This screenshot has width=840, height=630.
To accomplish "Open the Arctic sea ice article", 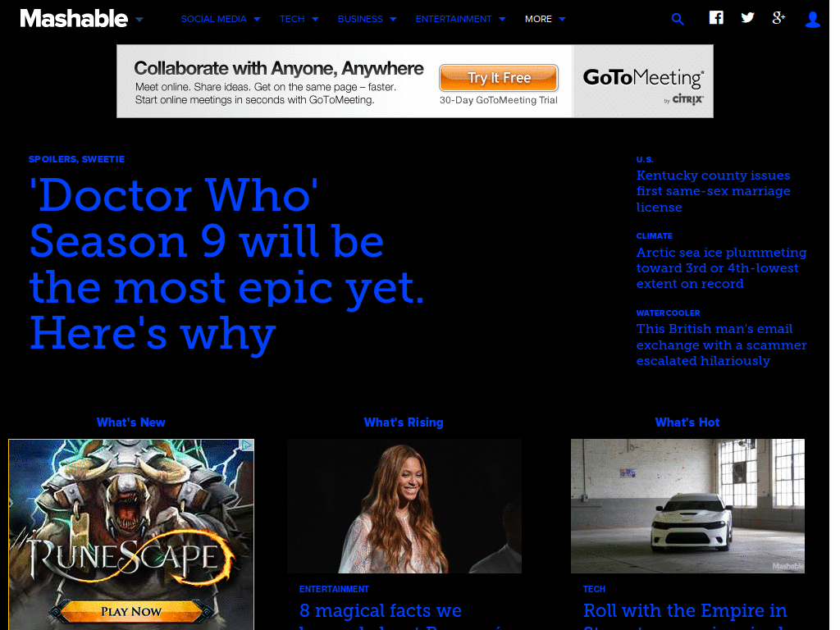I will (721, 268).
